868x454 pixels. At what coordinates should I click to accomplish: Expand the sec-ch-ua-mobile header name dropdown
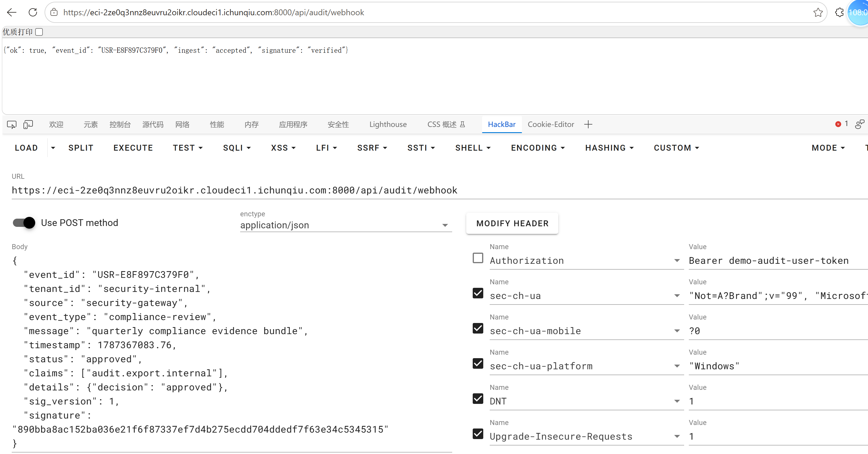(677, 331)
